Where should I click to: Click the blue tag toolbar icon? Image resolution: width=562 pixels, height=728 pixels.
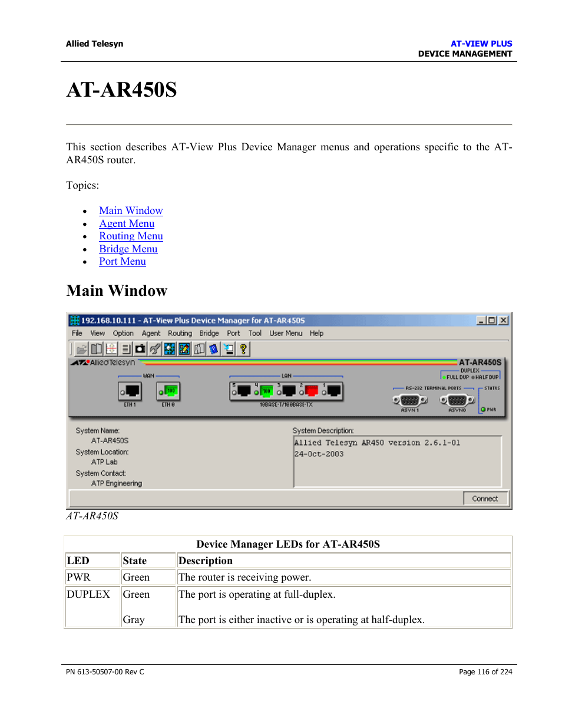click(x=214, y=349)
